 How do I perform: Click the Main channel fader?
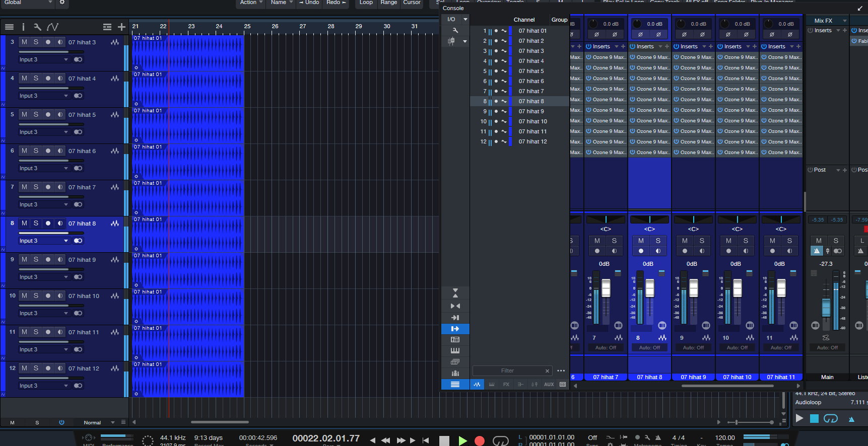(x=826, y=308)
